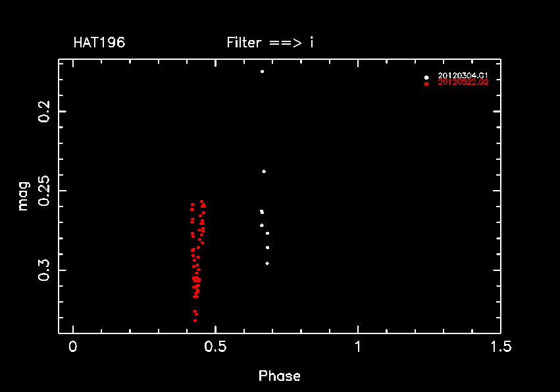
Task: Click the 'Filter ==> i' header text
Action: [270, 43]
